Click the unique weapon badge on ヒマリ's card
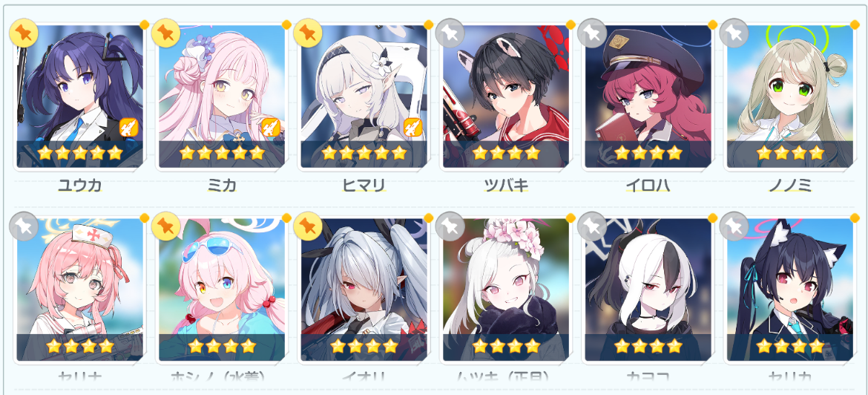Screen dimensions: 868x395 [412, 128]
